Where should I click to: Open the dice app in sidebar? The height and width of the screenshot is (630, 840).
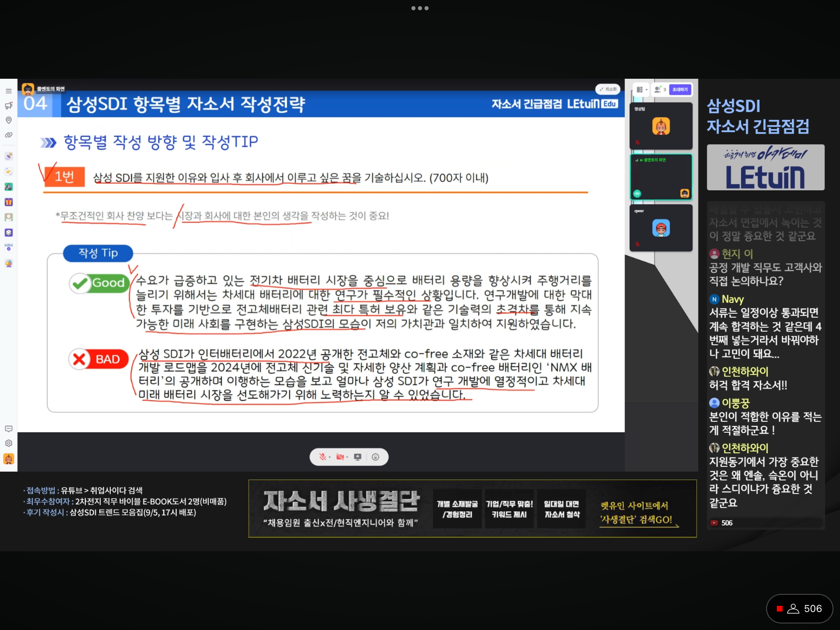[x=9, y=233]
